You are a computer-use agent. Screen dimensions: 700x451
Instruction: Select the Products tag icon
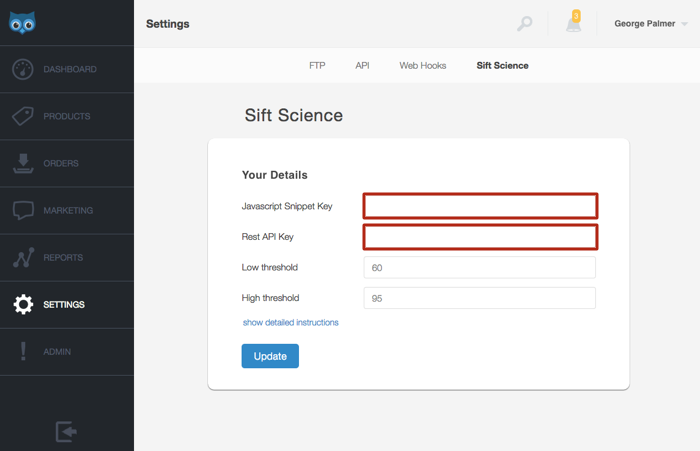23,117
